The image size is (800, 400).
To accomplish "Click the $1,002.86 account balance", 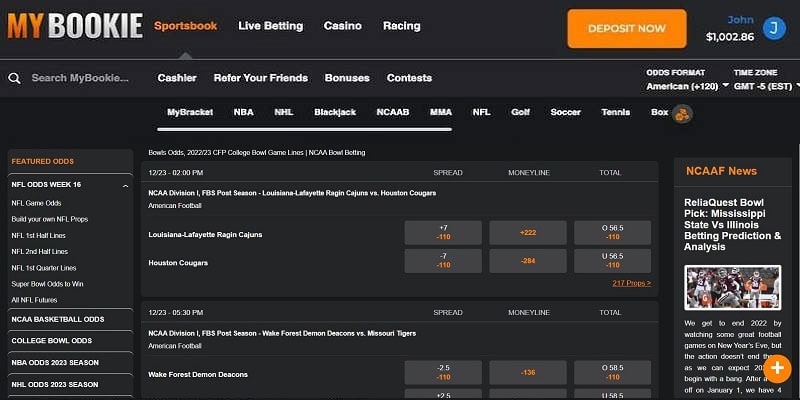I will coord(730,37).
